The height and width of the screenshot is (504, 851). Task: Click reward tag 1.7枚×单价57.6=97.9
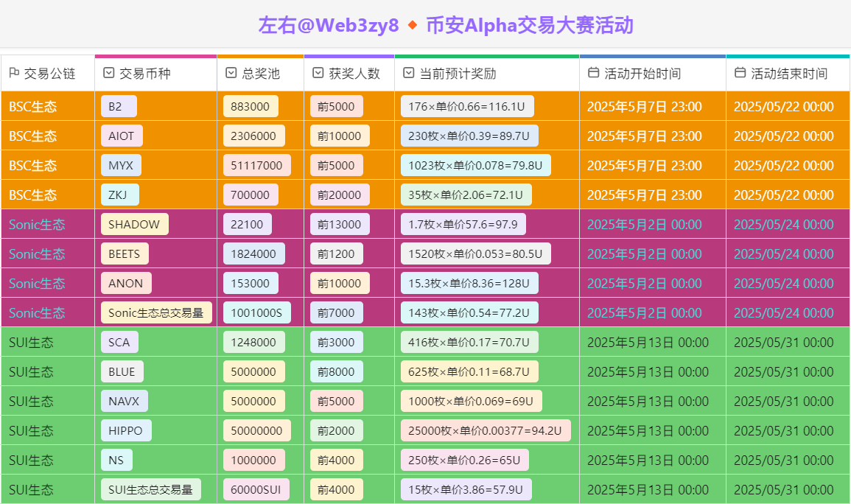(463, 224)
